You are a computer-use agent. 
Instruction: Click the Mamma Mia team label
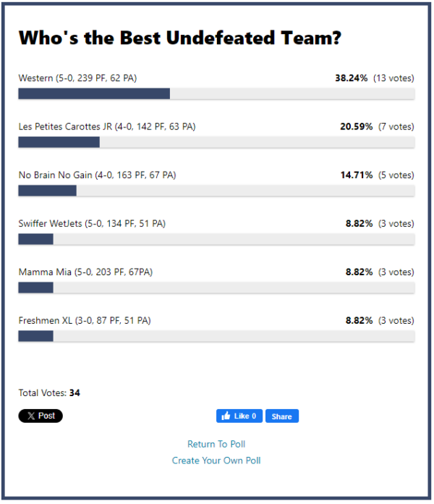point(85,272)
